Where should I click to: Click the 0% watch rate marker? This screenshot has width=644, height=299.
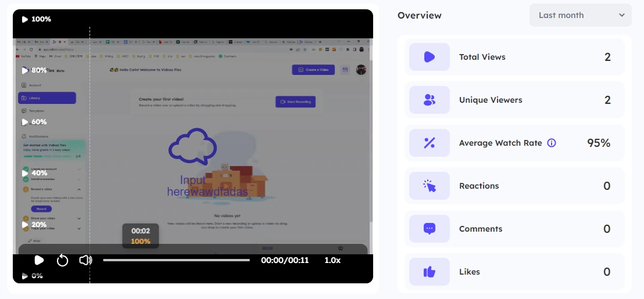tap(33, 276)
